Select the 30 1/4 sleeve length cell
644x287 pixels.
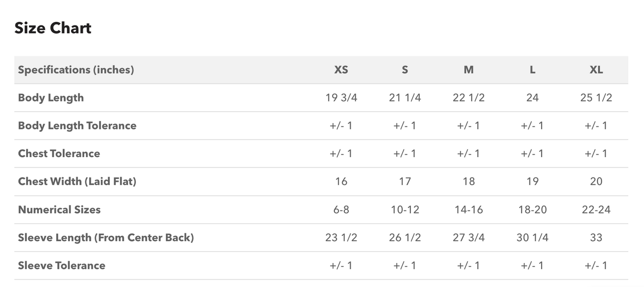click(532, 238)
